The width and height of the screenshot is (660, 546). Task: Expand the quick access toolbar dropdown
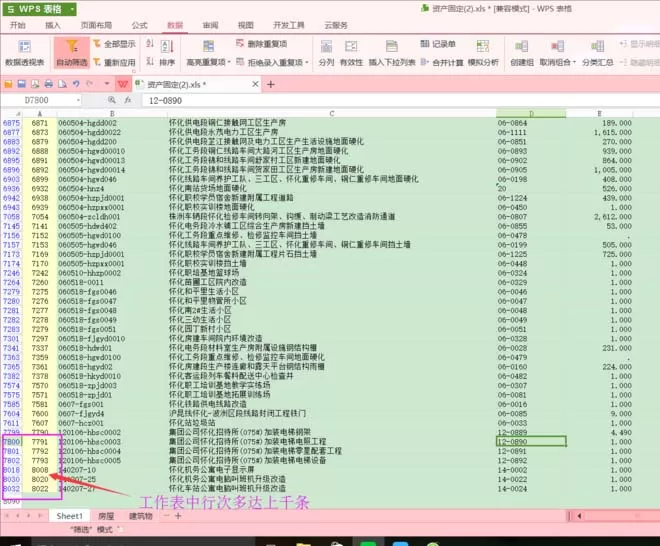click(107, 84)
